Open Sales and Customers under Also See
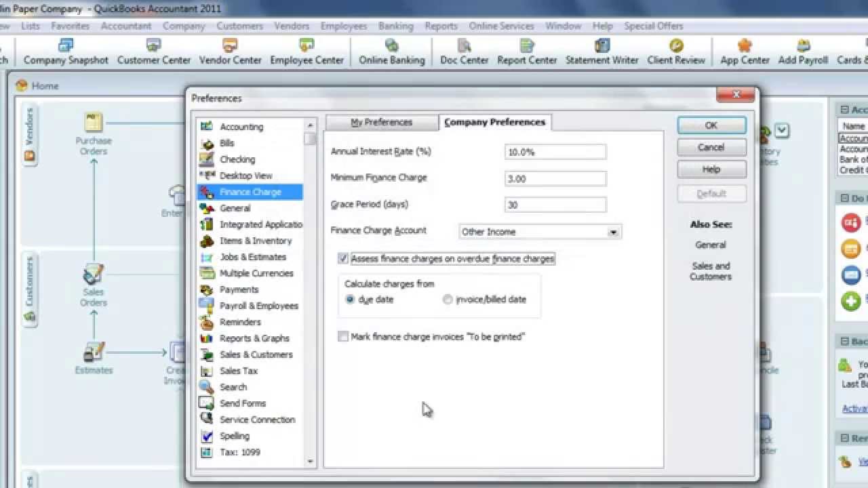This screenshot has height=488, width=868. tap(711, 271)
